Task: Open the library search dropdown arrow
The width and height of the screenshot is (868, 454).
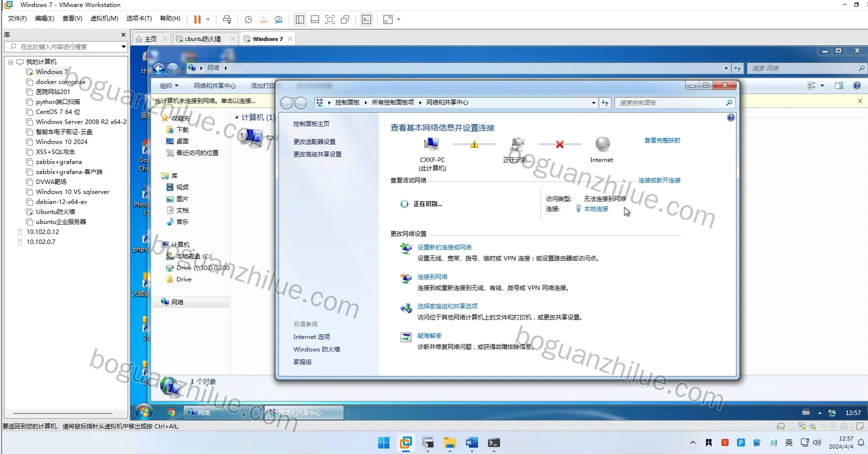Action: tap(123, 46)
